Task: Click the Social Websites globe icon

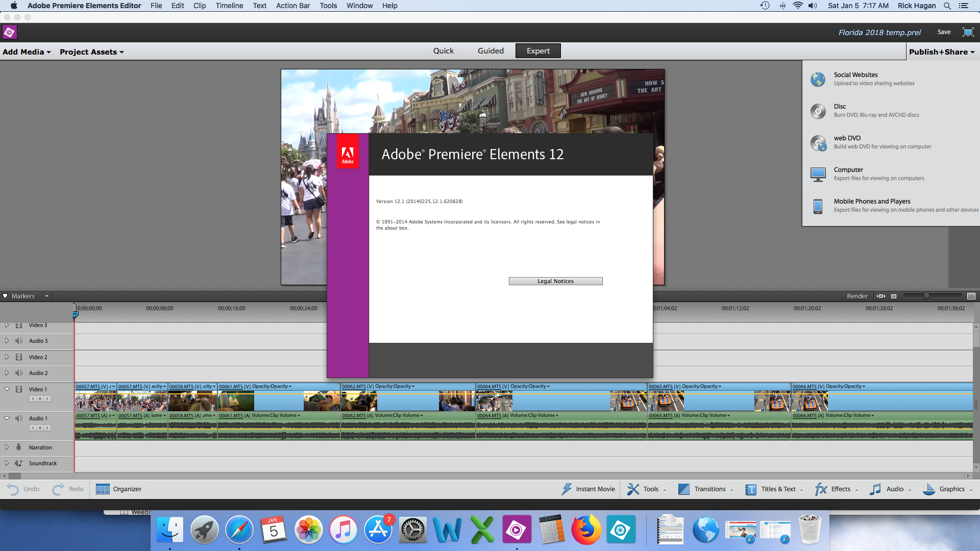Action: [818, 79]
